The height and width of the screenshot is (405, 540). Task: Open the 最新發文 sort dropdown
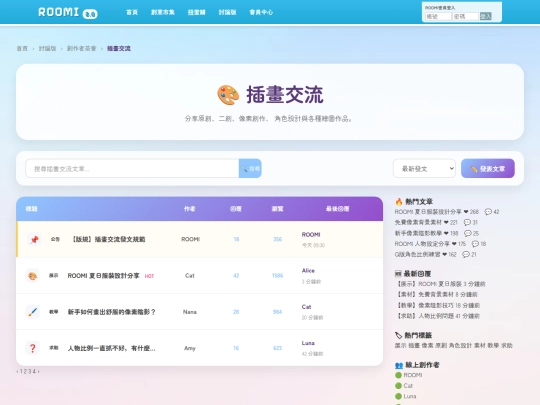(424, 168)
